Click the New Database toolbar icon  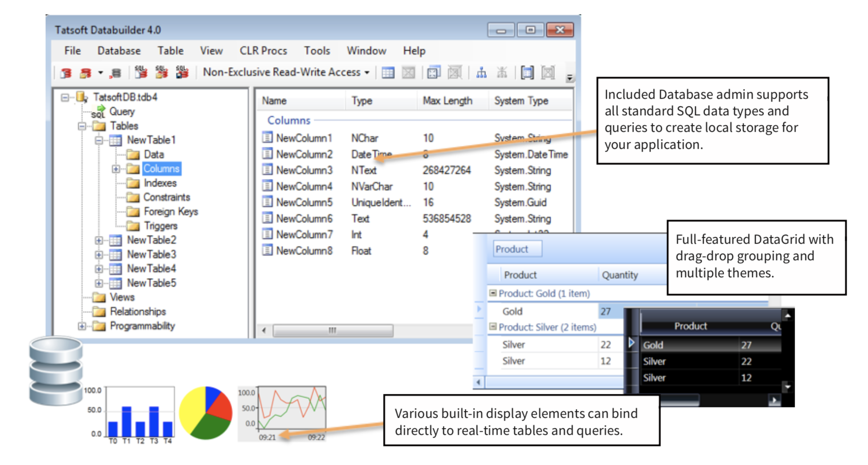tap(66, 73)
